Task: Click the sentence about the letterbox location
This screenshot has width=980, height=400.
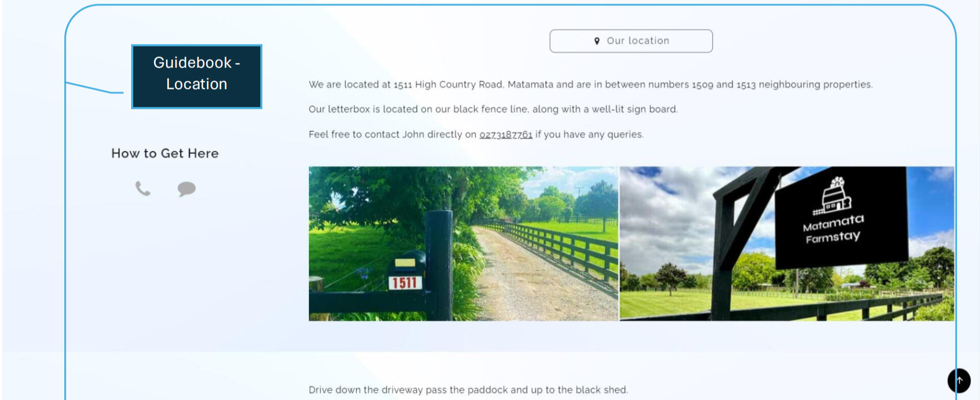Action: point(493,109)
